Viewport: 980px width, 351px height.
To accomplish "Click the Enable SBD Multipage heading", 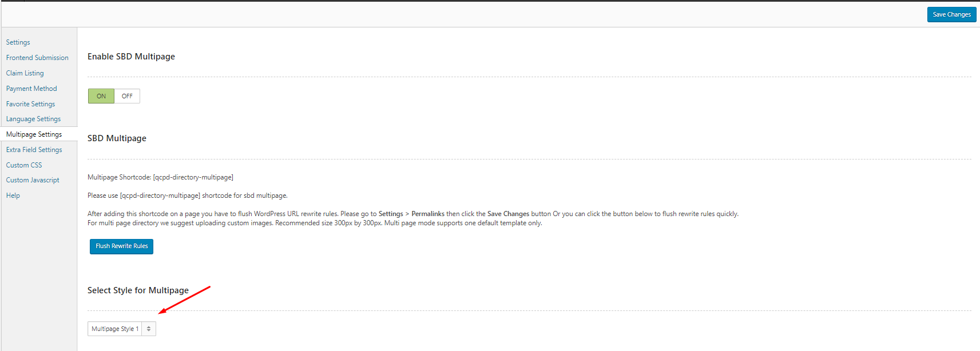I will (131, 57).
